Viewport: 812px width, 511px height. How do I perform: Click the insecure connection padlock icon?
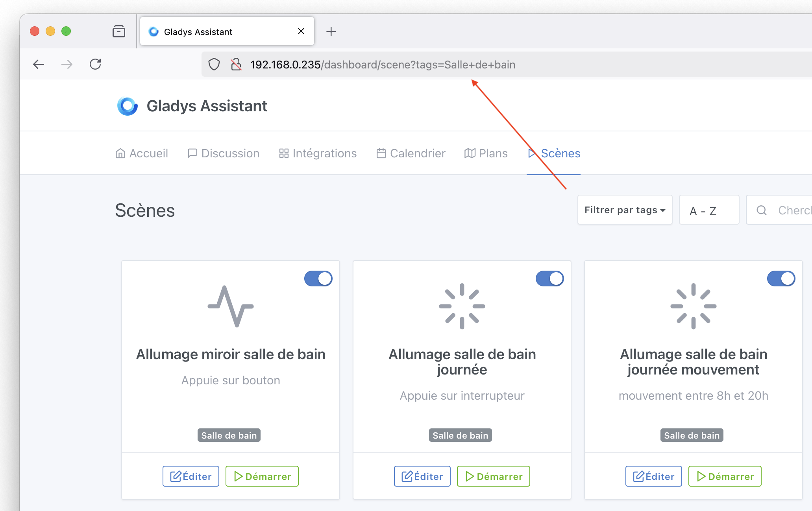pos(236,64)
